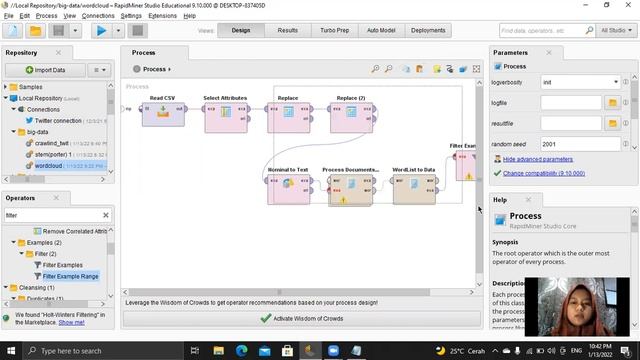Screen dimensions: 640x360
Task: Click the Activate Wisdom of Crowds button
Action: click(302, 319)
